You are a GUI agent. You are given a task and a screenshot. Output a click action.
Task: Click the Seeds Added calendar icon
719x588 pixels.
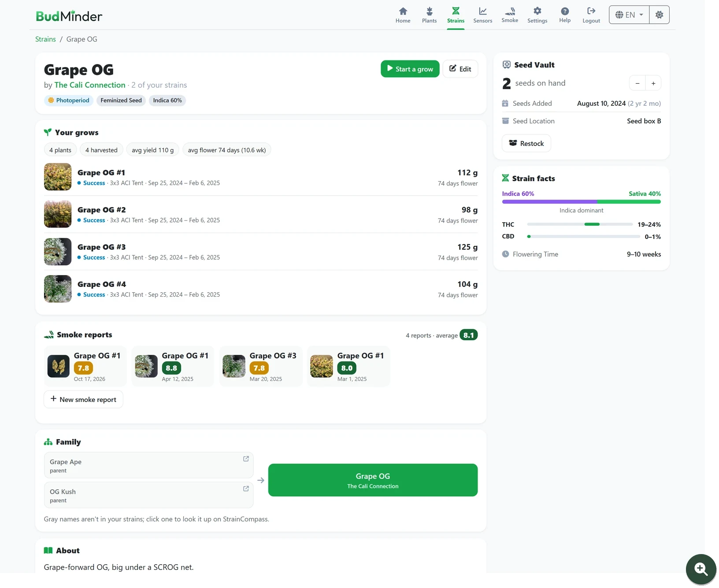point(505,103)
